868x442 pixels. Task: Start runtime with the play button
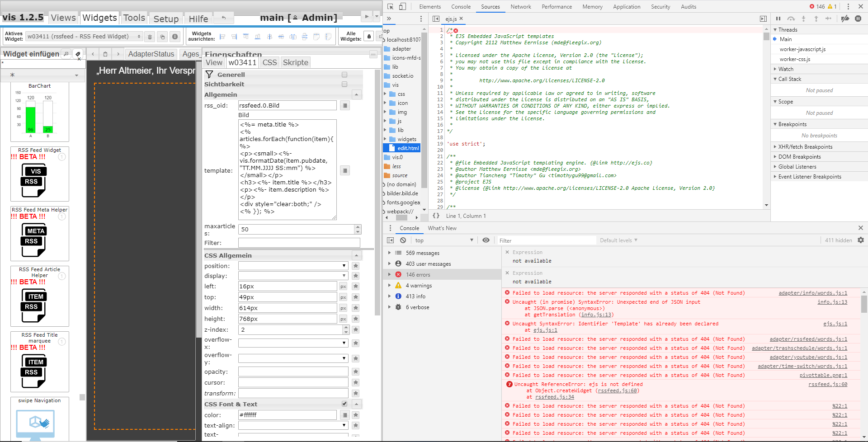[x=367, y=17]
